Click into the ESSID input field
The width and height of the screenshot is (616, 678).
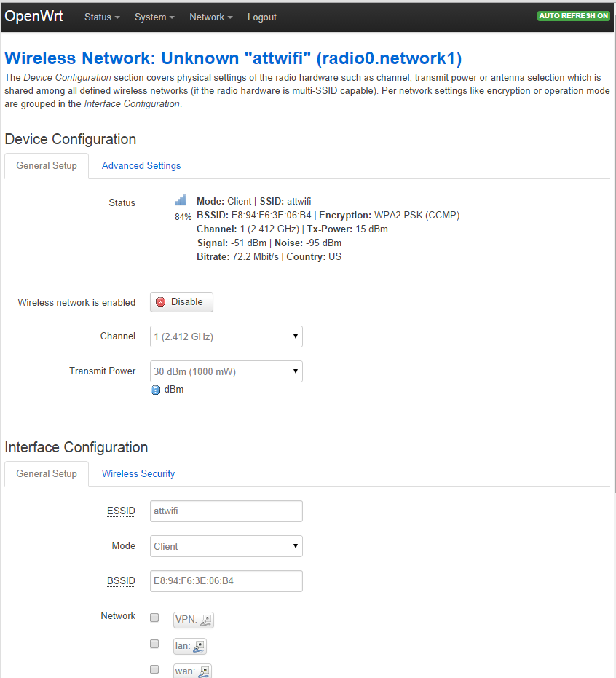226,511
